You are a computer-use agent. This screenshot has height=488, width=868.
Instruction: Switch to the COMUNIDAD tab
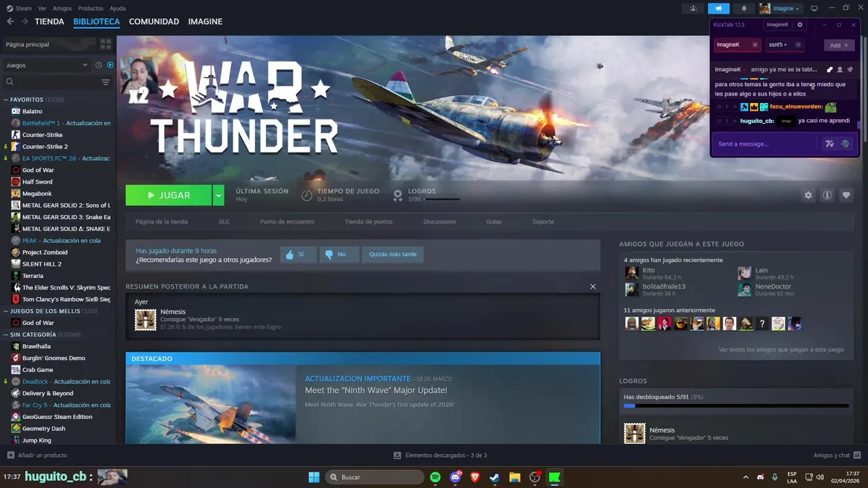154,22
